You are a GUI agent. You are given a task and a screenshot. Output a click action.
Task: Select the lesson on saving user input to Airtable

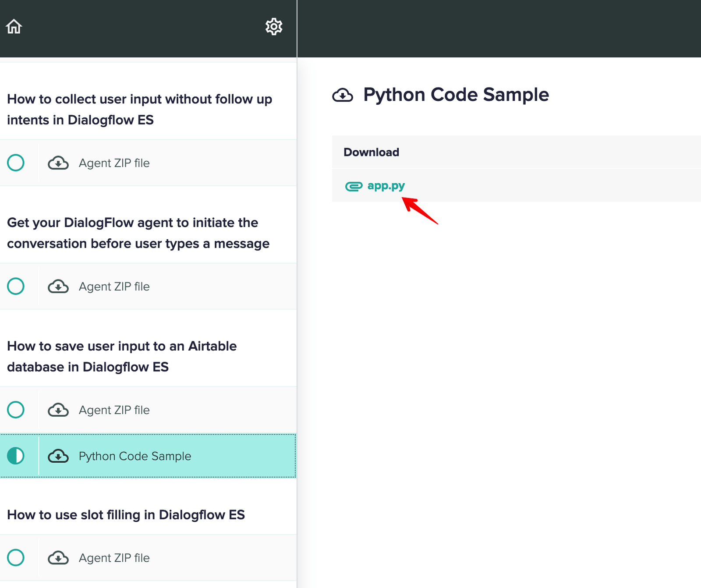tap(122, 356)
